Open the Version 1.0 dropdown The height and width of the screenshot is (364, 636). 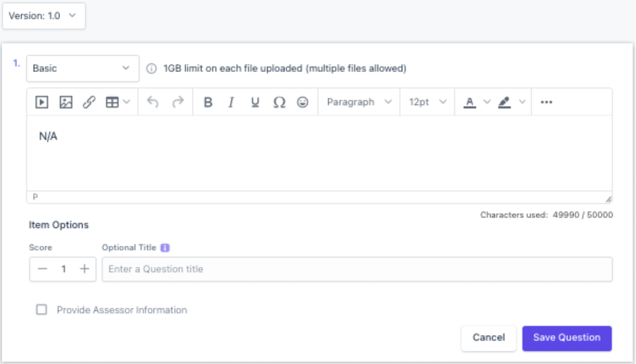(x=44, y=16)
